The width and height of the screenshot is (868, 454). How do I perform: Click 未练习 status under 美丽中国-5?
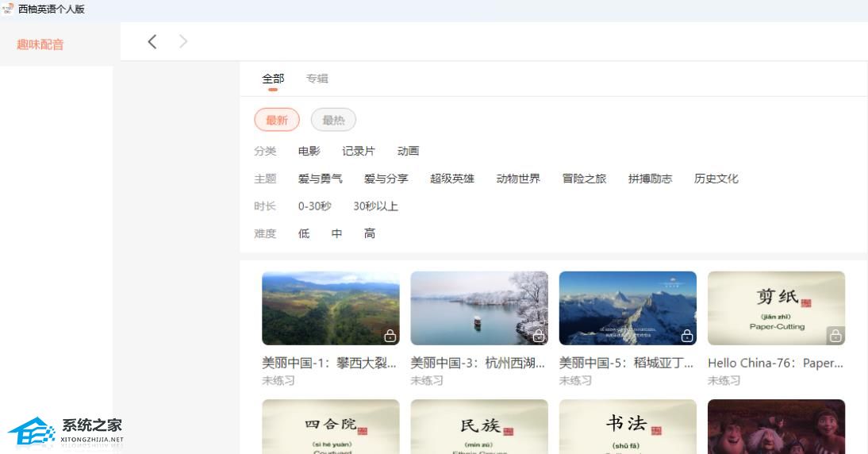[x=575, y=381]
